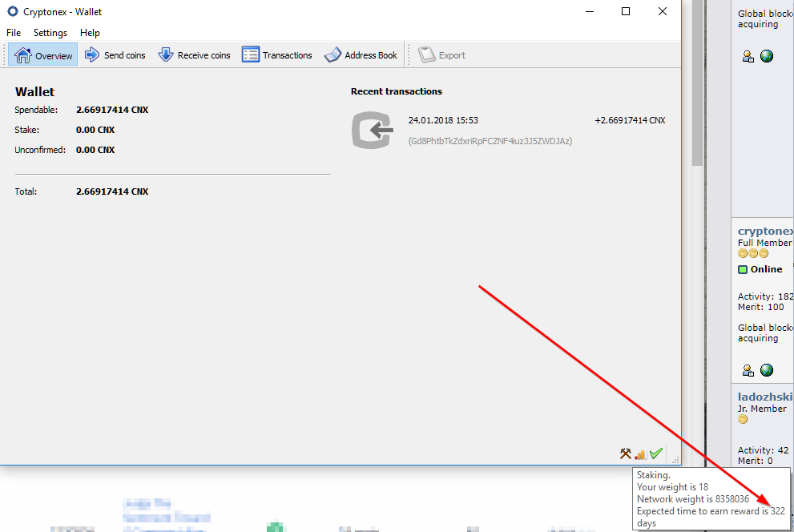Click the Export toolbar button
794x532 pixels.
pyautogui.click(x=441, y=54)
